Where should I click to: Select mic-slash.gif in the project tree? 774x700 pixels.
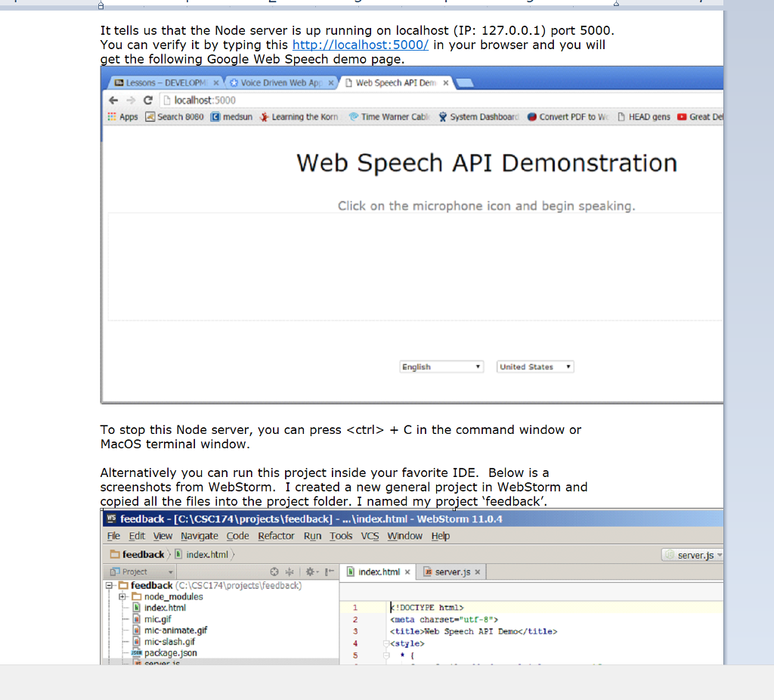(x=164, y=643)
